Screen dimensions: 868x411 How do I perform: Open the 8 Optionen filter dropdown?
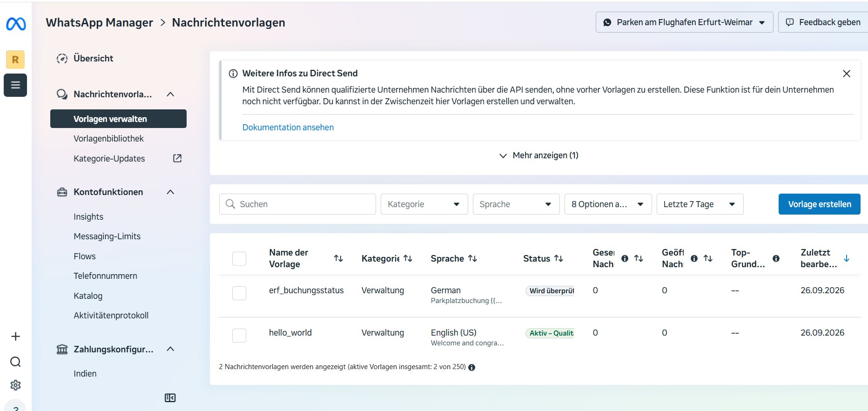(608, 204)
